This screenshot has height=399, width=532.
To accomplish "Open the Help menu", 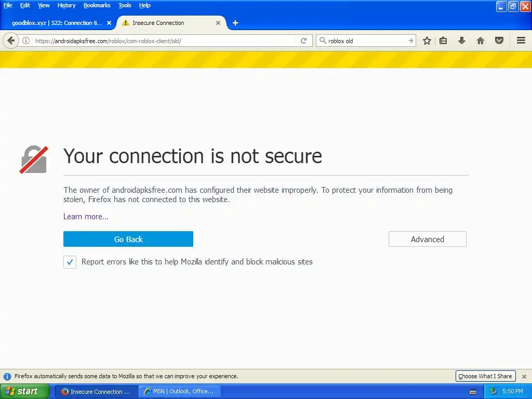I will [x=144, y=5].
